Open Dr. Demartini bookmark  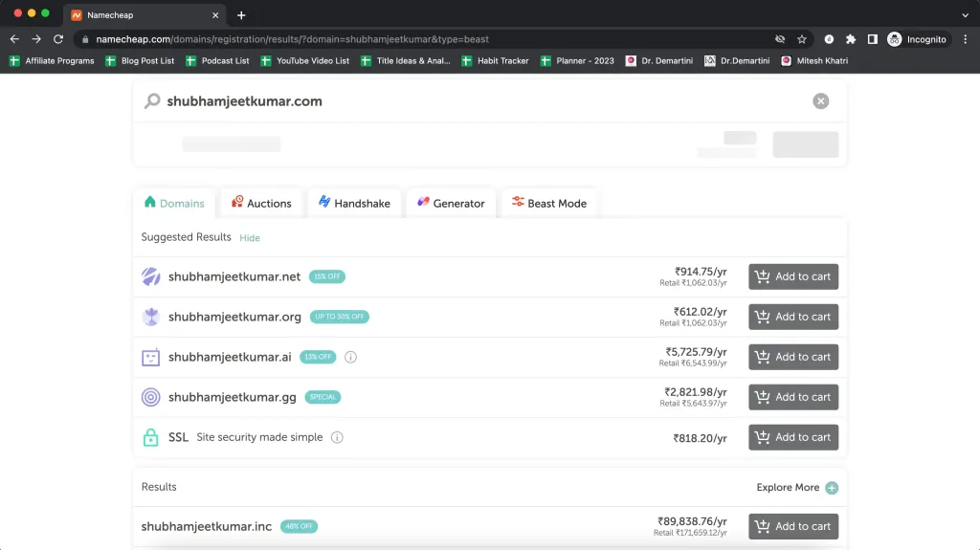[659, 60]
